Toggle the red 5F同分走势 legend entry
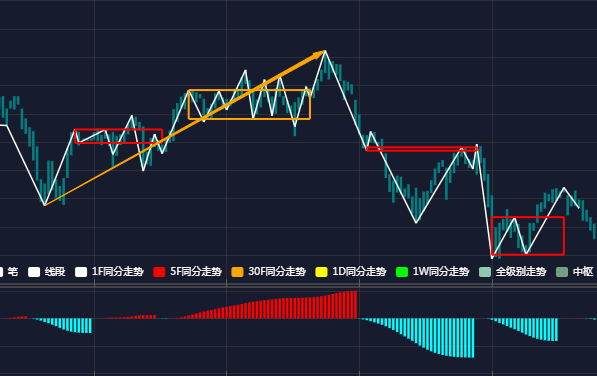The image size is (597, 376). (x=187, y=272)
